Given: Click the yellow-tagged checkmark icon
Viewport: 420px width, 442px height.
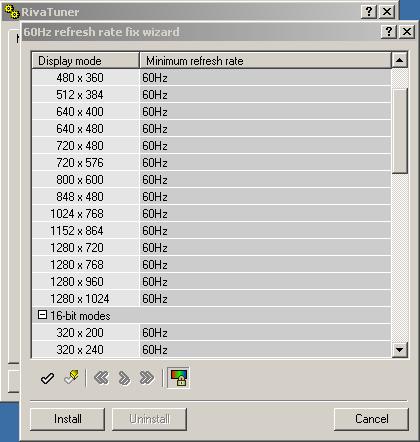Looking at the screenshot, I should (x=71, y=377).
